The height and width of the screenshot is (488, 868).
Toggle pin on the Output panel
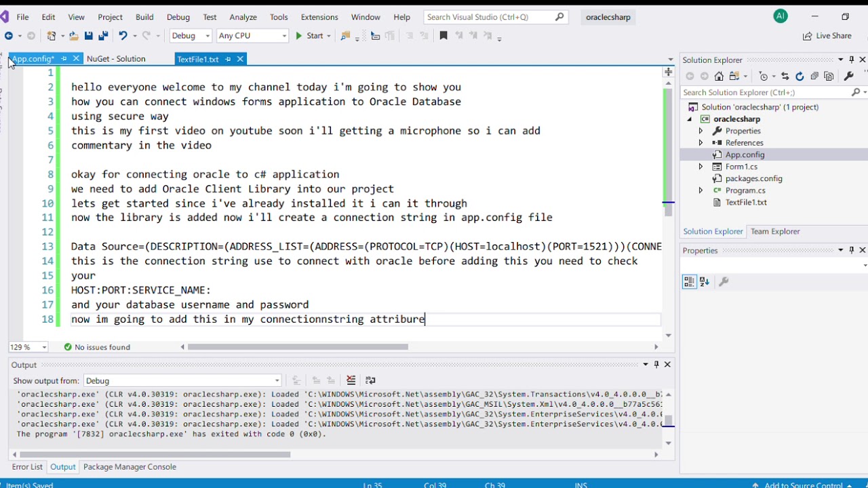(x=656, y=365)
